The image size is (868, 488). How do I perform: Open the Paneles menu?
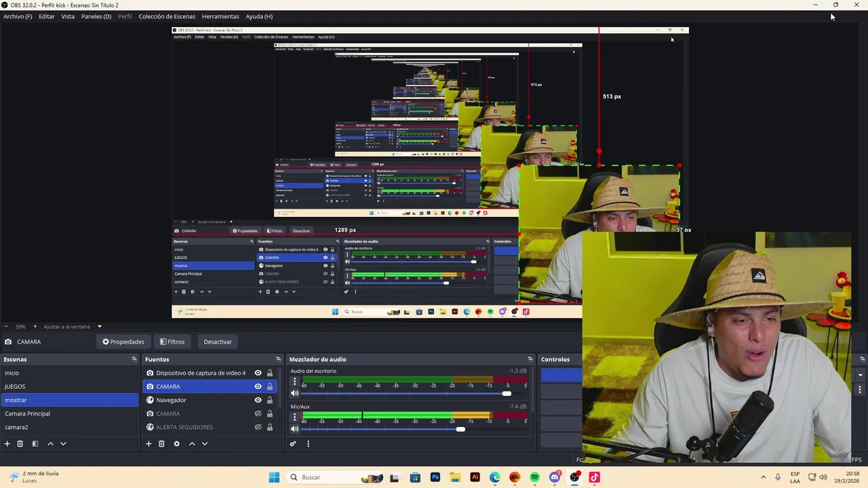96,16
